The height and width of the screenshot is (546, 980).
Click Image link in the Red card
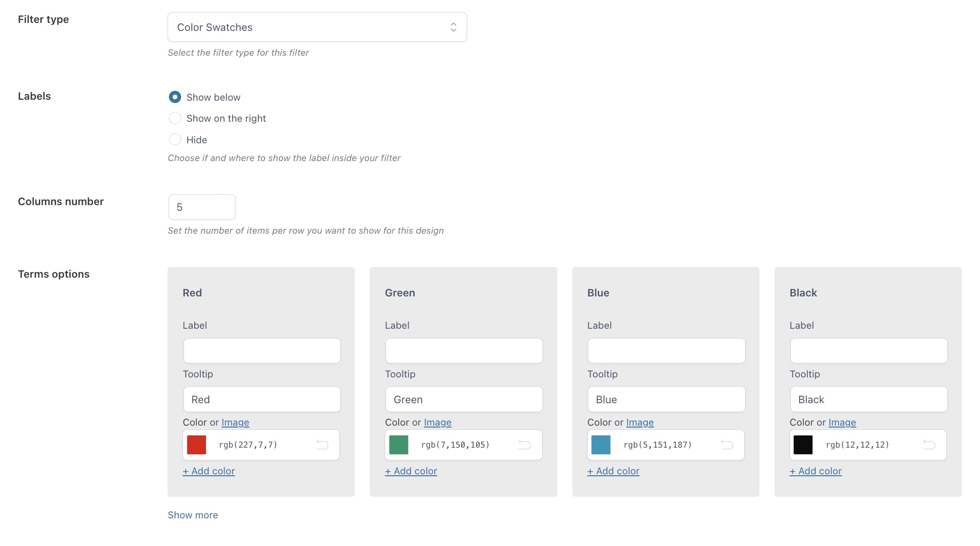coord(235,422)
